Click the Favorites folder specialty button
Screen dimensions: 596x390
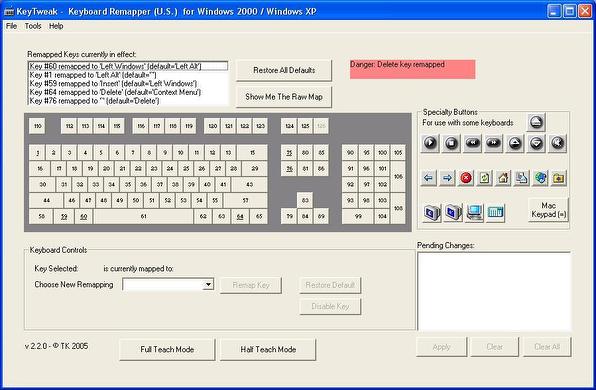[x=558, y=178]
